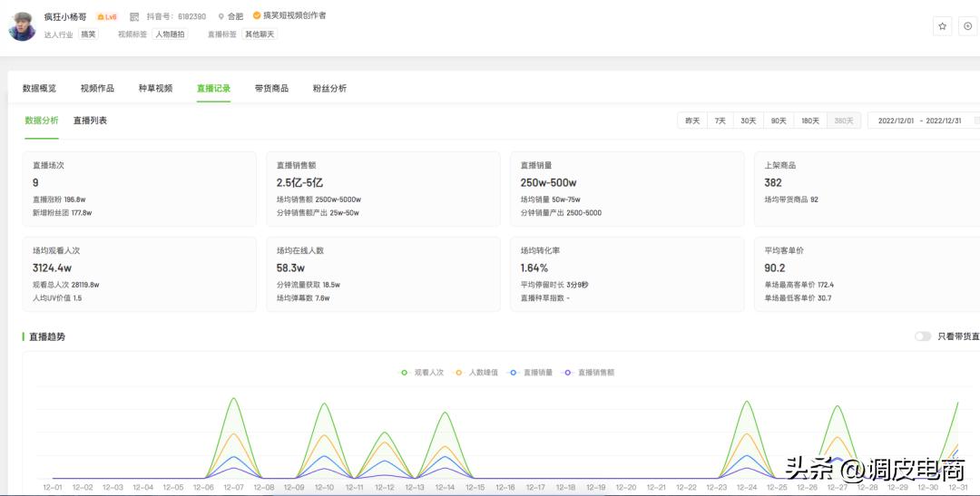
Task: Click the 搞笑短视频创作者 certification text
Action: [x=294, y=15]
